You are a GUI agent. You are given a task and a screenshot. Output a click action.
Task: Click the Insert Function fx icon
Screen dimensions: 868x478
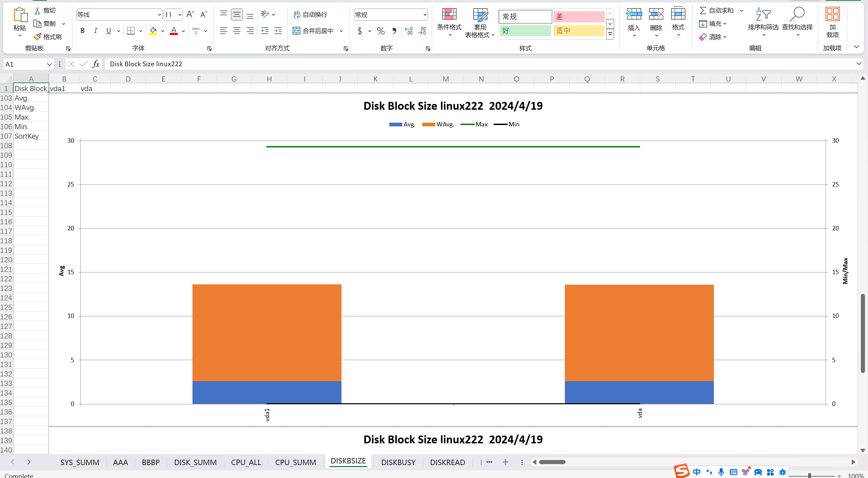click(x=96, y=64)
